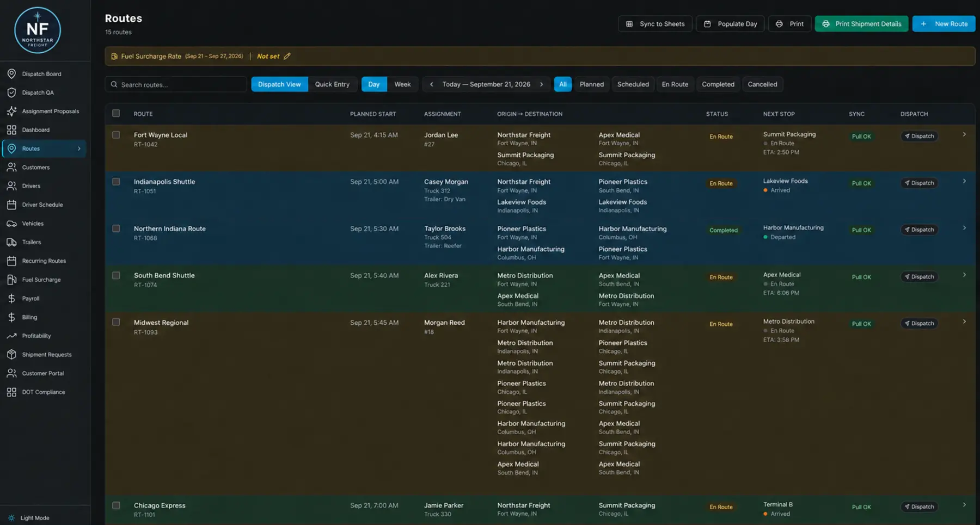Expand the Midwest Regional row chevron

pyautogui.click(x=964, y=322)
